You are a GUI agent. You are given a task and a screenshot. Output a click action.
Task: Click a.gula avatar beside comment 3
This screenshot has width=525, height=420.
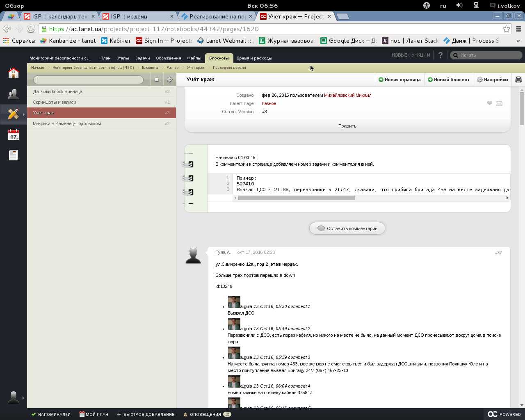234,353
